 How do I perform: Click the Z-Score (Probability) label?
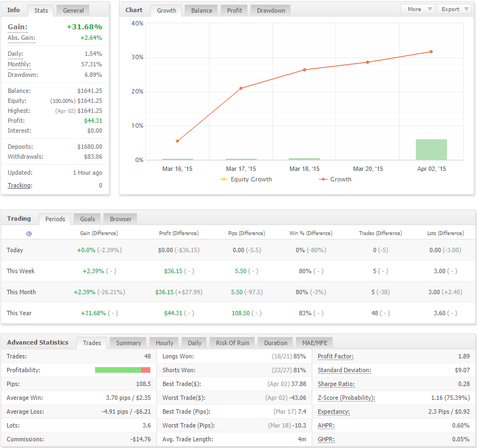(x=346, y=398)
